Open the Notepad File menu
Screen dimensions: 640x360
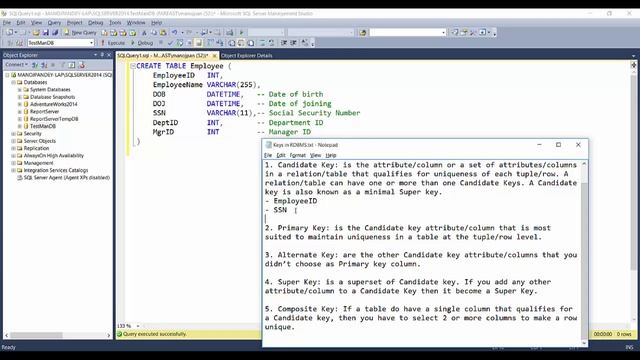(x=268, y=155)
